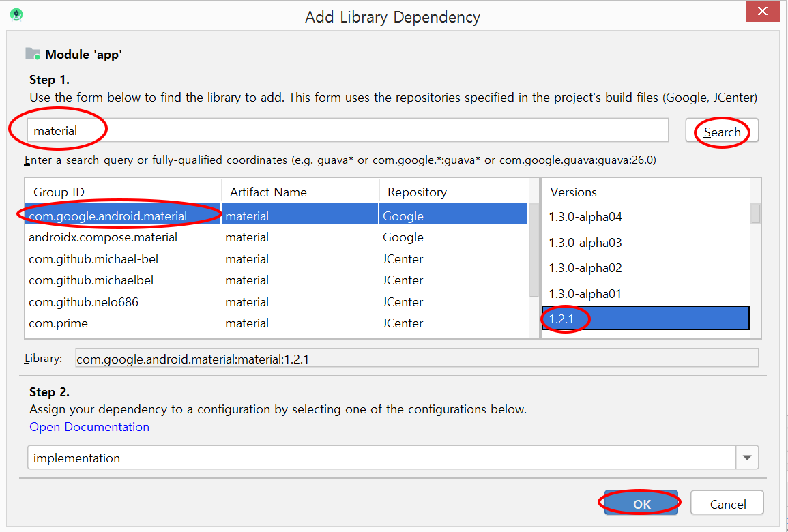This screenshot has height=532, width=788.
Task: Close the Add Library Dependency dialog
Action: [762, 11]
